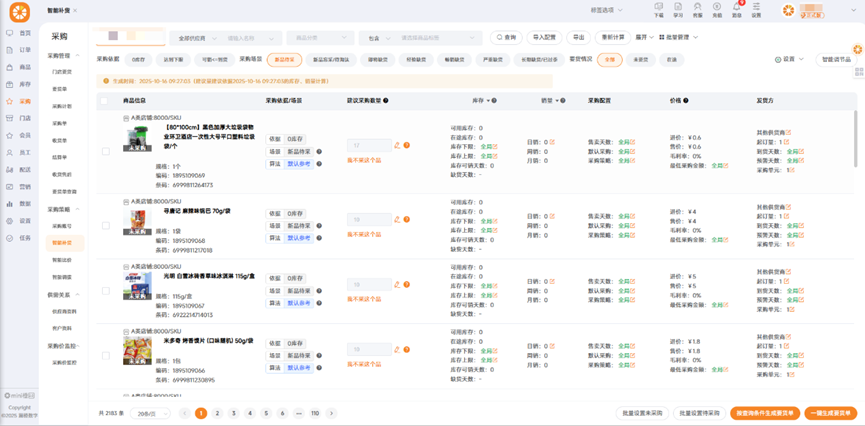Image resolution: width=865 pixels, height=426 pixels.
Task: Click the 米多奇 烤香馍片 product thumbnail
Action: click(x=137, y=350)
